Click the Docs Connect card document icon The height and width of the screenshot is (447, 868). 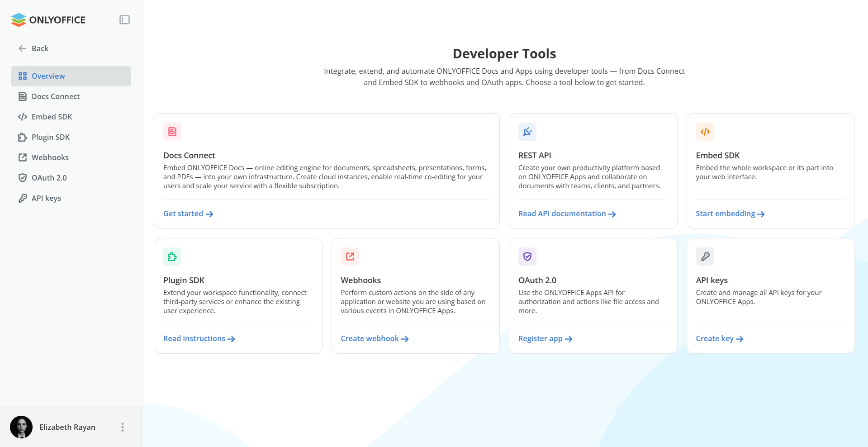coord(172,132)
